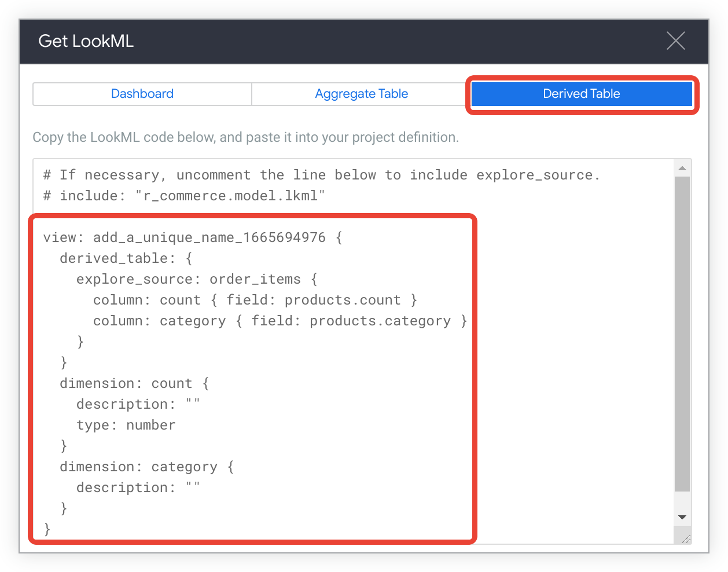The height and width of the screenshot is (572, 728).
Task: Click the column: count field line
Action: point(255,300)
